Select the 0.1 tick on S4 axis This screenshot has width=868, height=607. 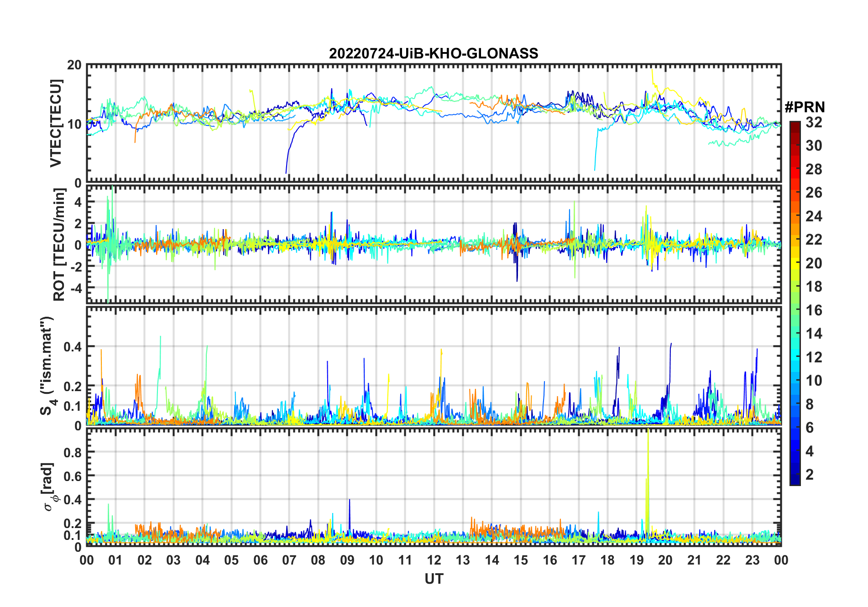coord(73,406)
